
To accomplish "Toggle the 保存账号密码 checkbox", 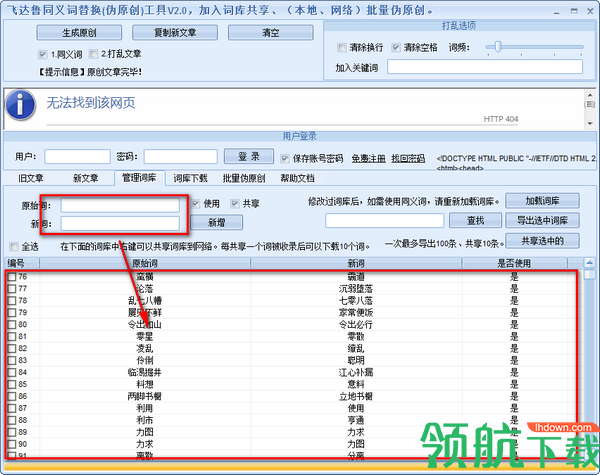I will coord(285,158).
